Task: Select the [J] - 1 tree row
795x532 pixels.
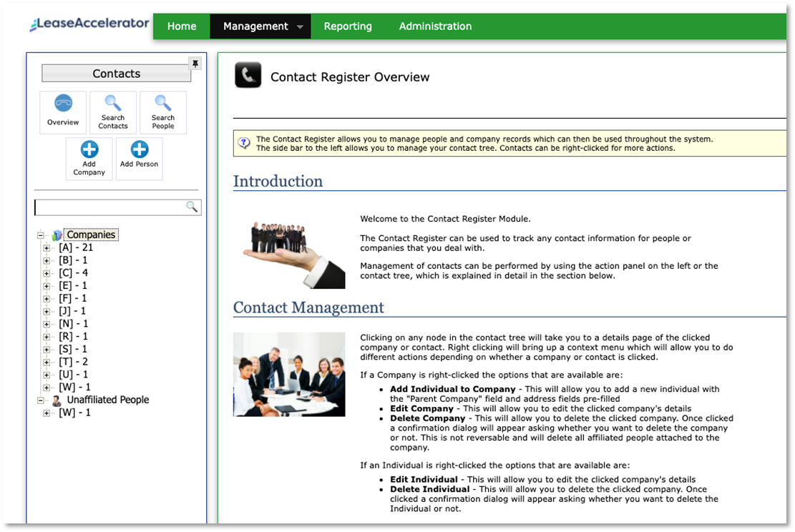Action: (x=72, y=311)
